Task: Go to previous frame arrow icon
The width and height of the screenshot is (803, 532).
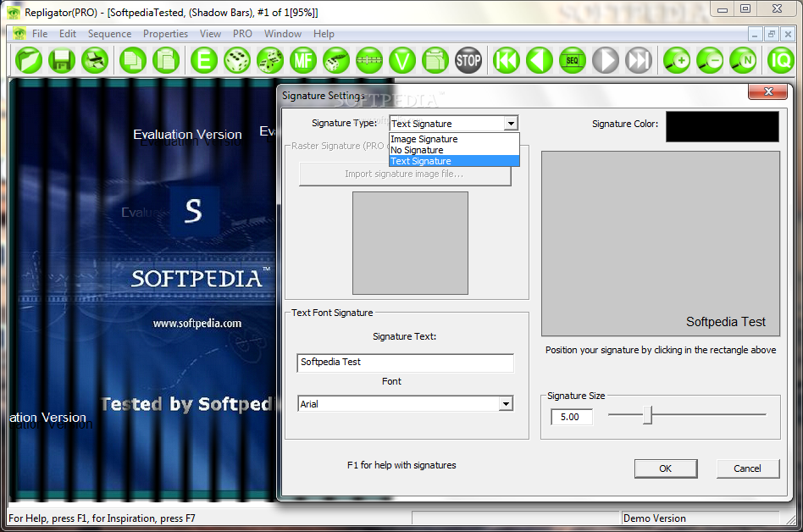Action: click(540, 60)
